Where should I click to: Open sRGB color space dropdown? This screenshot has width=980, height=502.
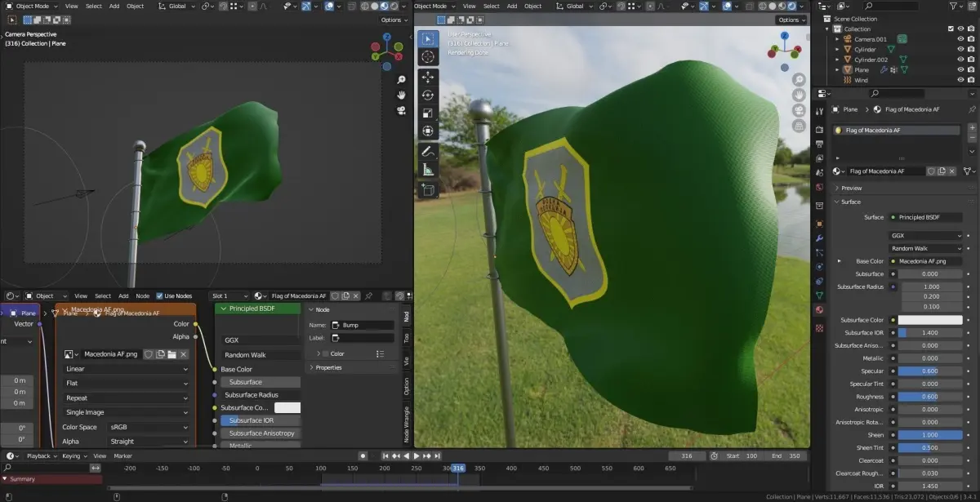(x=149, y=427)
